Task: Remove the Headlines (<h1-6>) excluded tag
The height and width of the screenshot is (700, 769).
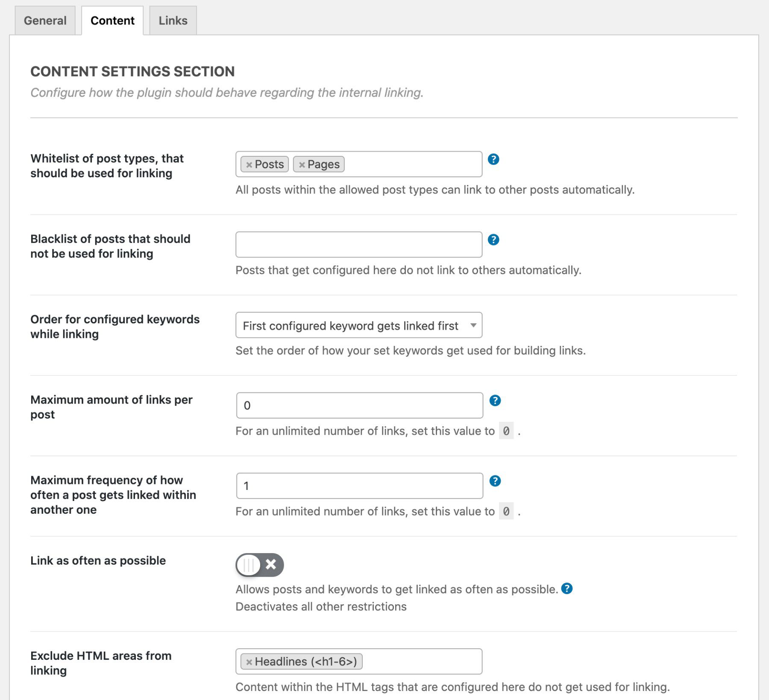Action: pyautogui.click(x=249, y=661)
